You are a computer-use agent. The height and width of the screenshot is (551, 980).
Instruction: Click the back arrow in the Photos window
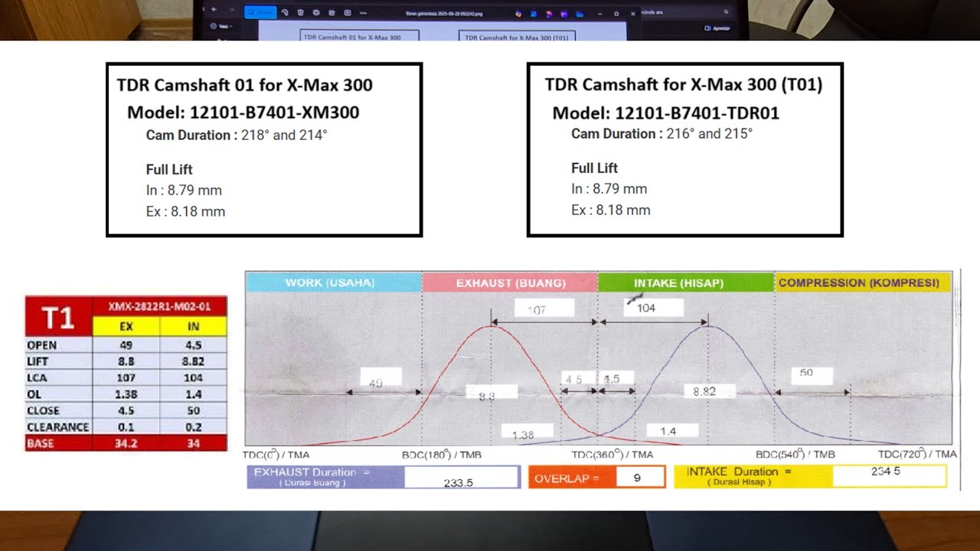(x=213, y=10)
